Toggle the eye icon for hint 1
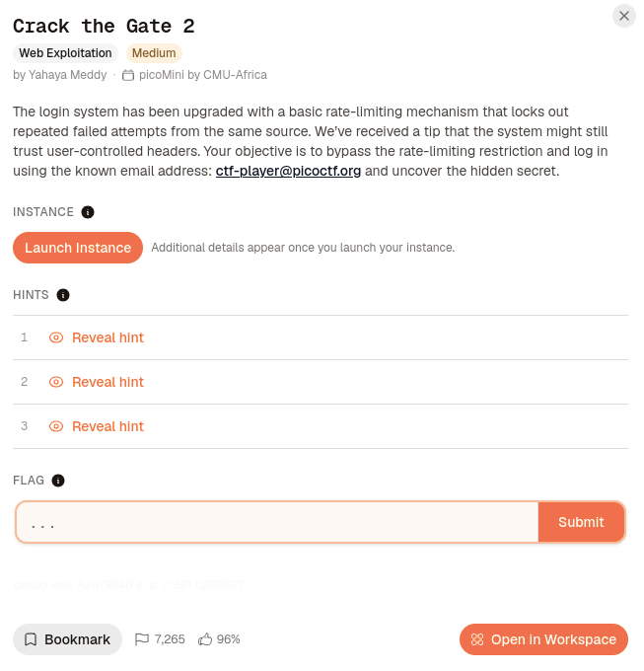 point(56,337)
